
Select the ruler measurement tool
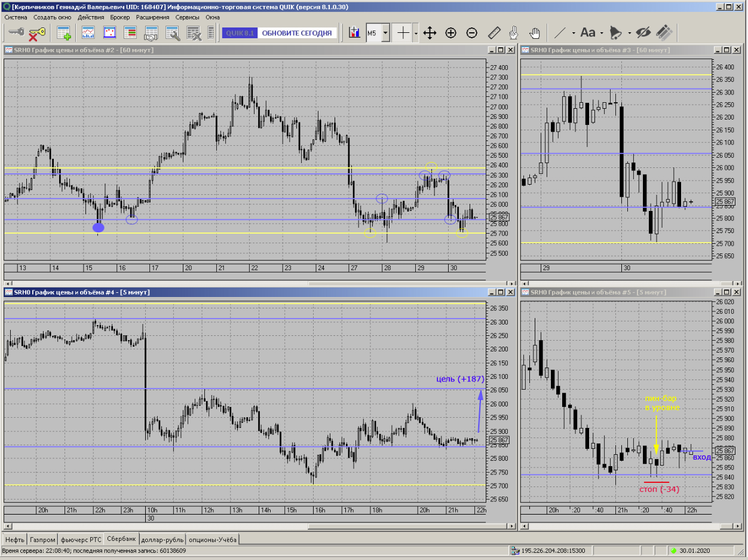coord(493,33)
